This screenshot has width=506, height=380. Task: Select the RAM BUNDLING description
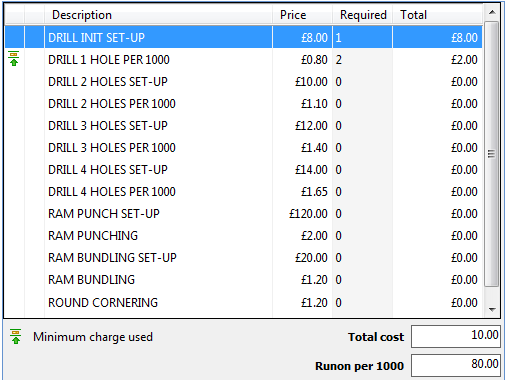91,280
